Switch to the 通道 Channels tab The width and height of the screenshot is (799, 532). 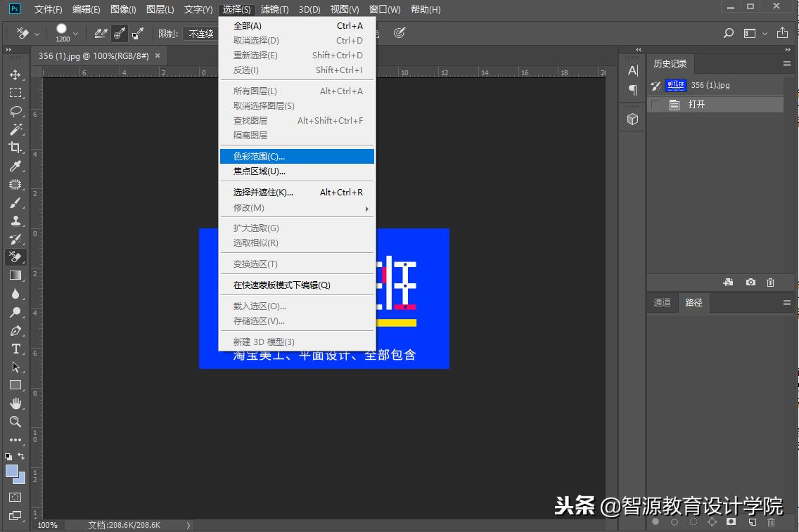pos(662,302)
